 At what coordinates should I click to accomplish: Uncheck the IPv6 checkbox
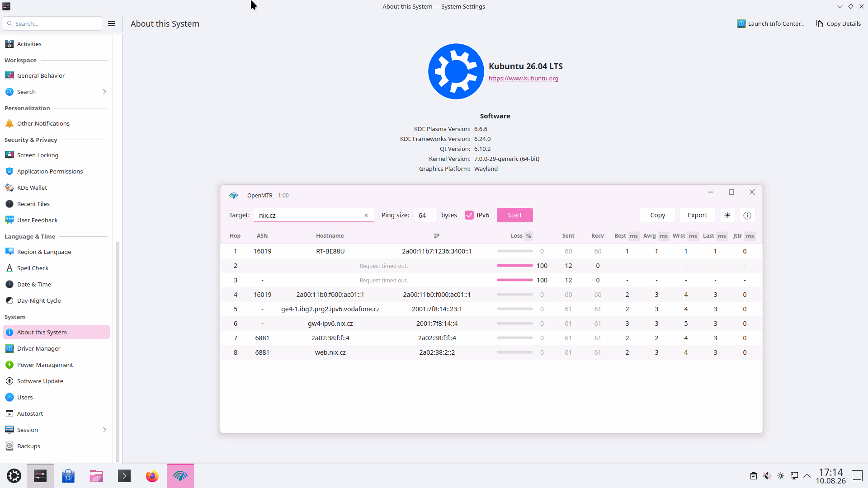pos(469,215)
